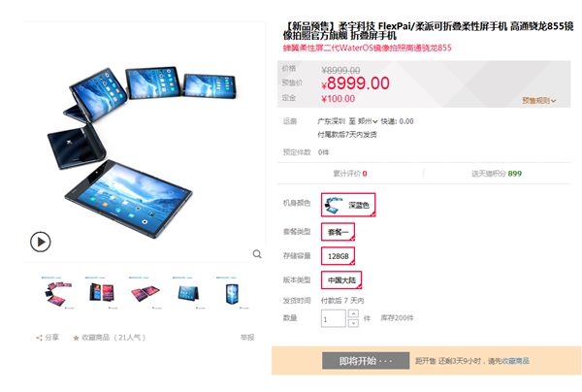The image size is (582, 392).
Task: Play the product video
Action: [x=40, y=242]
